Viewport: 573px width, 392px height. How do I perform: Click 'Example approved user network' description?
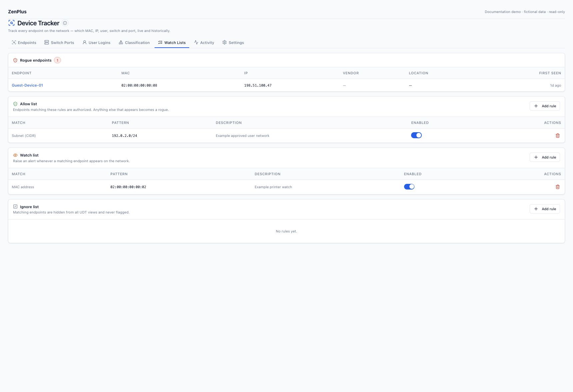tap(243, 136)
